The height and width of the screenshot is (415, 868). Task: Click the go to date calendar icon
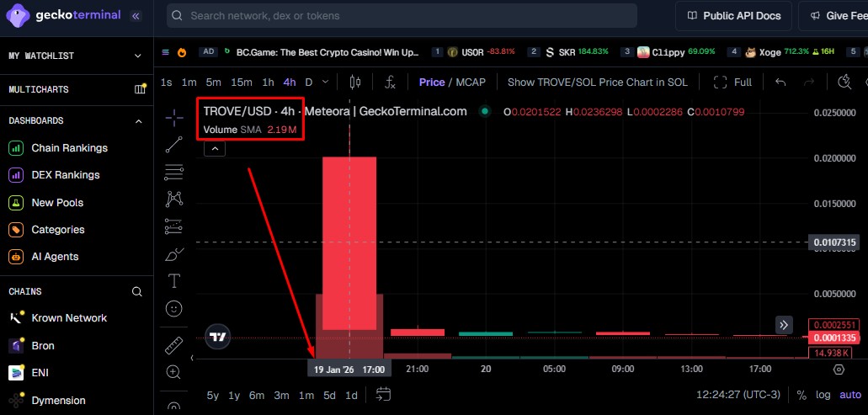coord(384,395)
